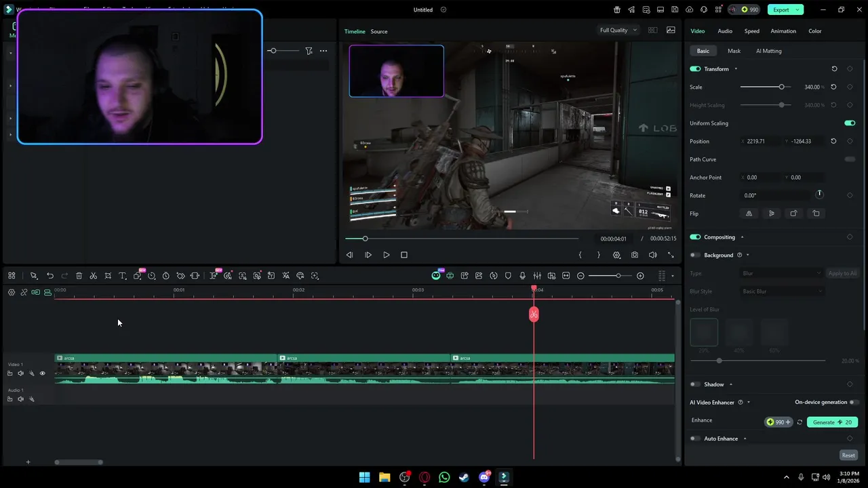Enable the Shadow toggle

695,384
